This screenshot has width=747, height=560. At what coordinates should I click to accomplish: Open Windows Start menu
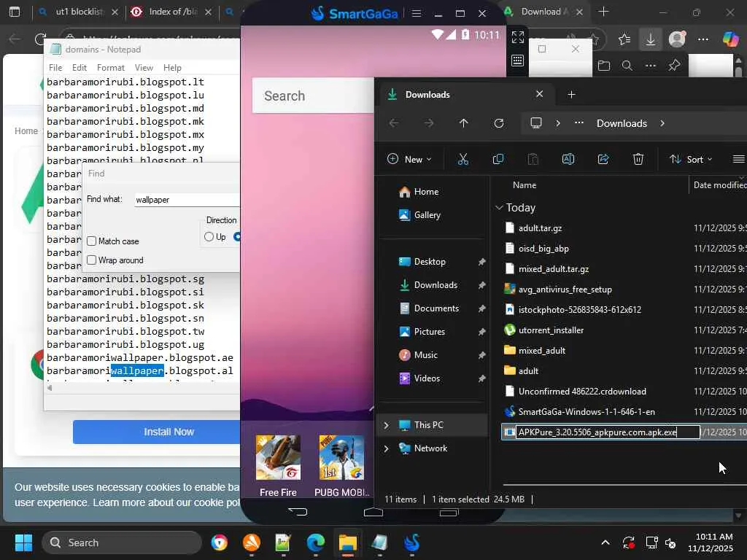click(x=23, y=542)
